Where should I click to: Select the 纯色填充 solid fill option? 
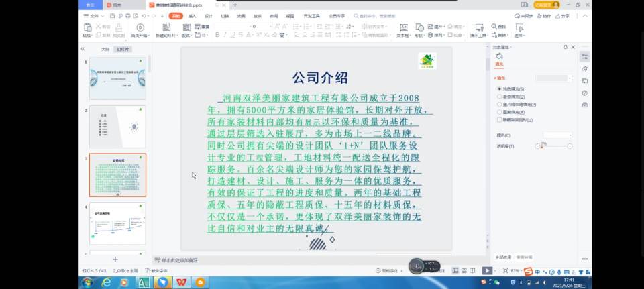point(500,89)
